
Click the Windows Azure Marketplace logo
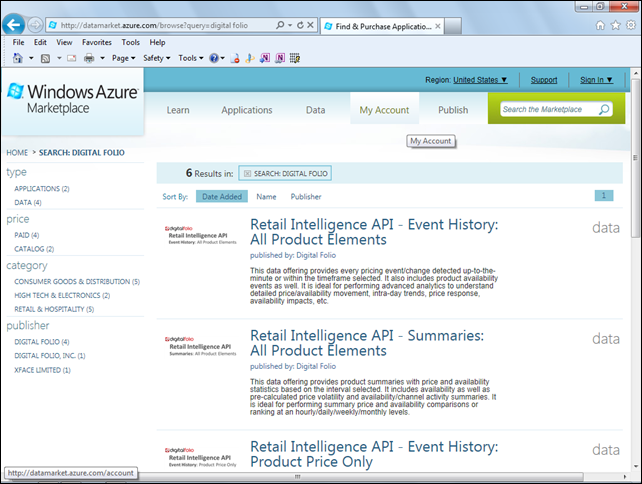click(x=73, y=99)
